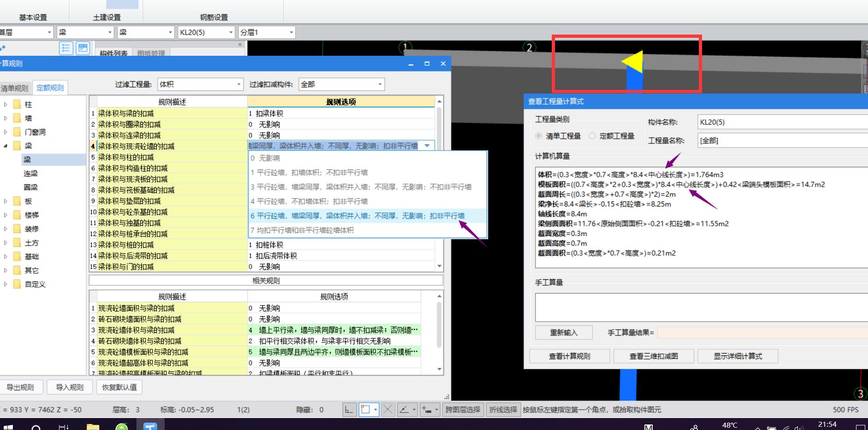Collapse the expanded 梁 tree node

[x=6, y=146]
